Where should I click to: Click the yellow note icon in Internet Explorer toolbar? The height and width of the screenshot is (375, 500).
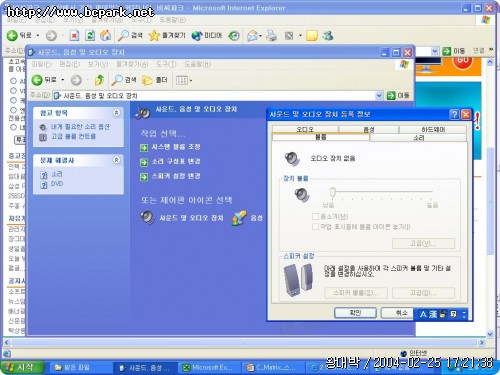[x=311, y=35]
